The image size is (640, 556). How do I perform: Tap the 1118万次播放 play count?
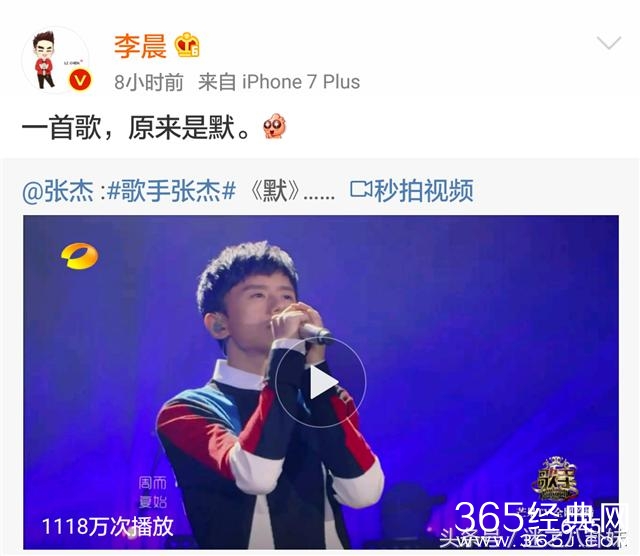click(x=108, y=526)
